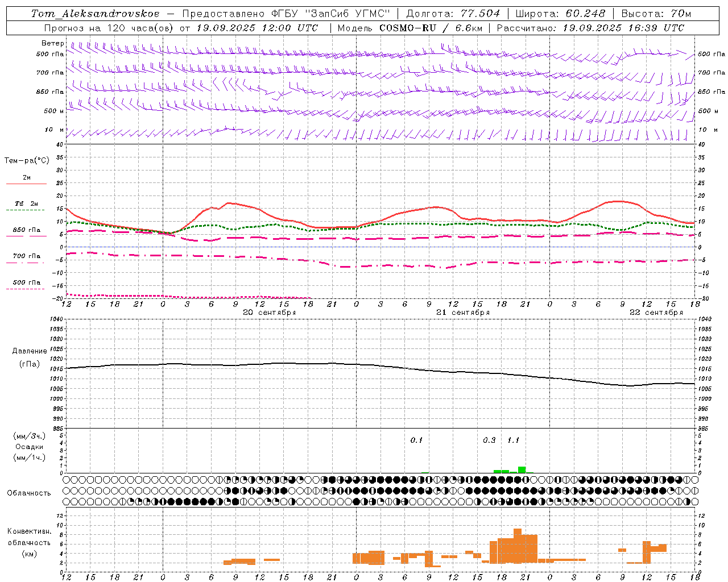Viewport: 728px width, 582px height.
Task: Click the 'Облачность' cloud cover label
Action: 29,493
